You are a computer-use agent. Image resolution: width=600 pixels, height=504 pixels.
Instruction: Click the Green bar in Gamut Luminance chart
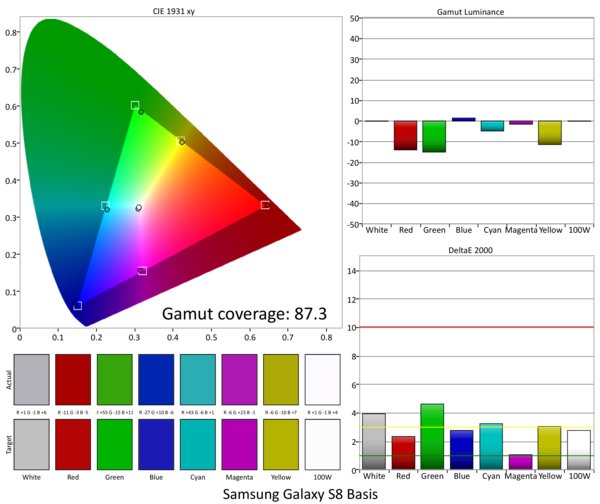click(434, 137)
